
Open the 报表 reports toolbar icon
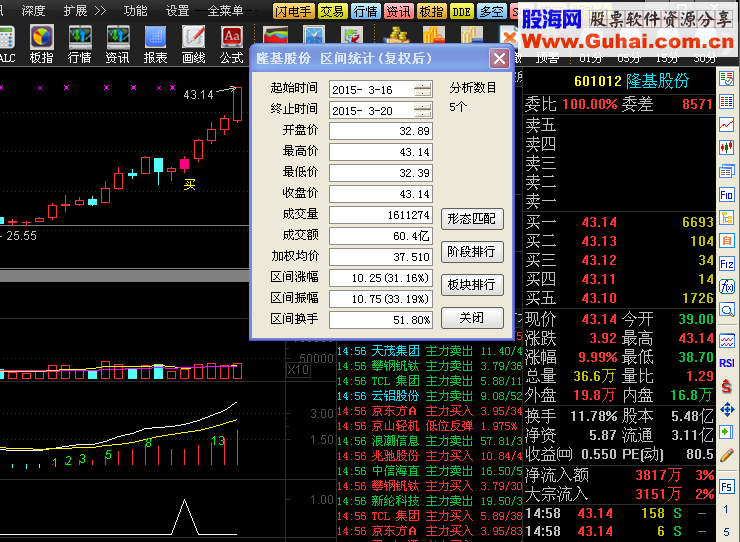155,38
